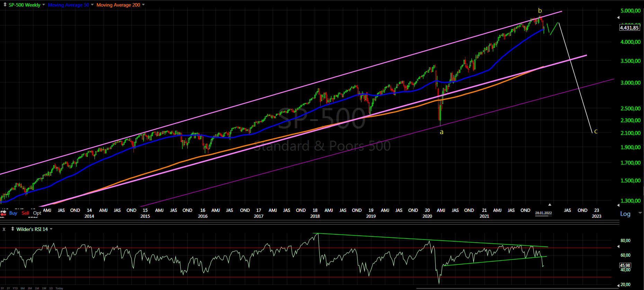Click the 45,98 current RSI value label

click(x=625, y=265)
